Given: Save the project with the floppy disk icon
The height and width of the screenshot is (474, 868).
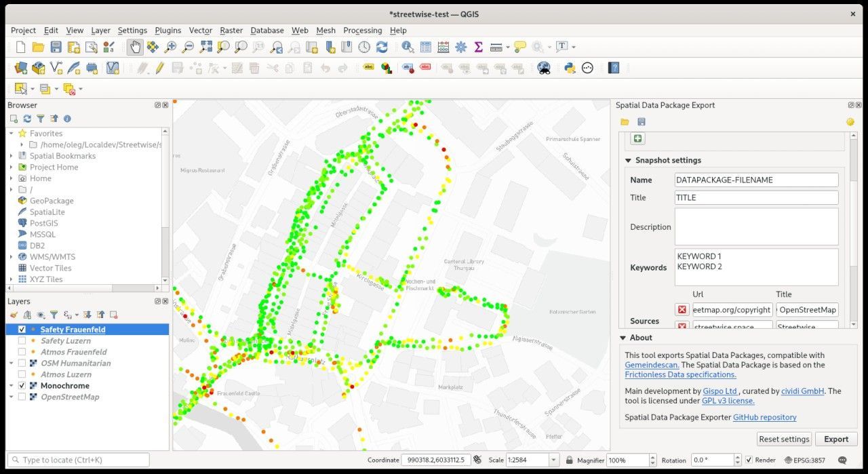Looking at the screenshot, I should [56, 47].
